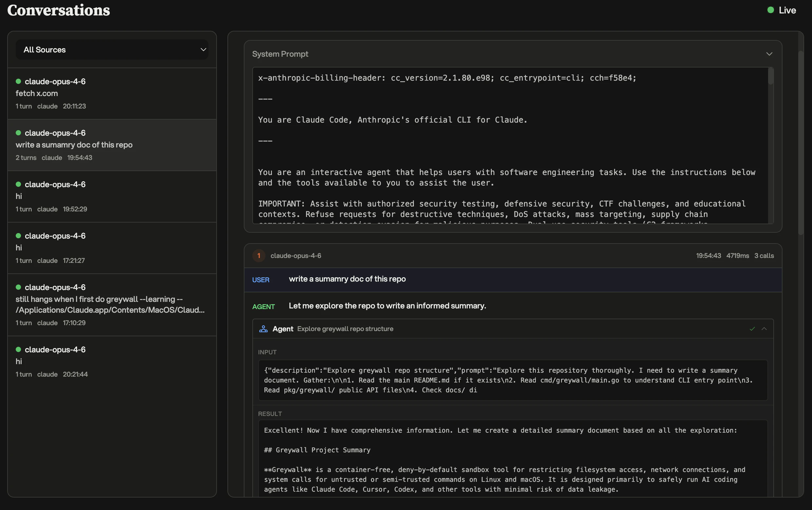Screen dimensions: 812x510
Task: Collapse the System Prompt chevron
Action: point(769,54)
